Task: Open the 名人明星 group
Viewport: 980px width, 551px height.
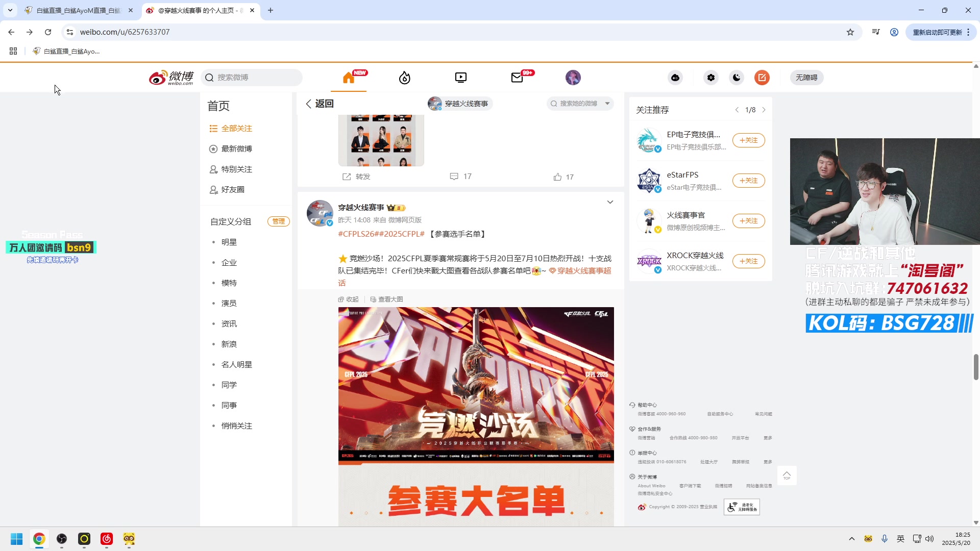Action: [x=237, y=365]
